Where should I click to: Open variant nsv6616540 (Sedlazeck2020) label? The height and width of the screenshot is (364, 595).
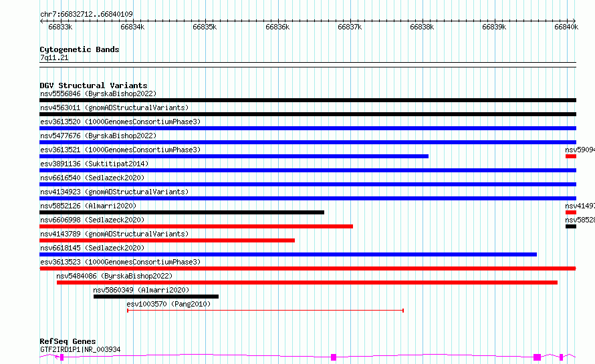tap(92, 178)
